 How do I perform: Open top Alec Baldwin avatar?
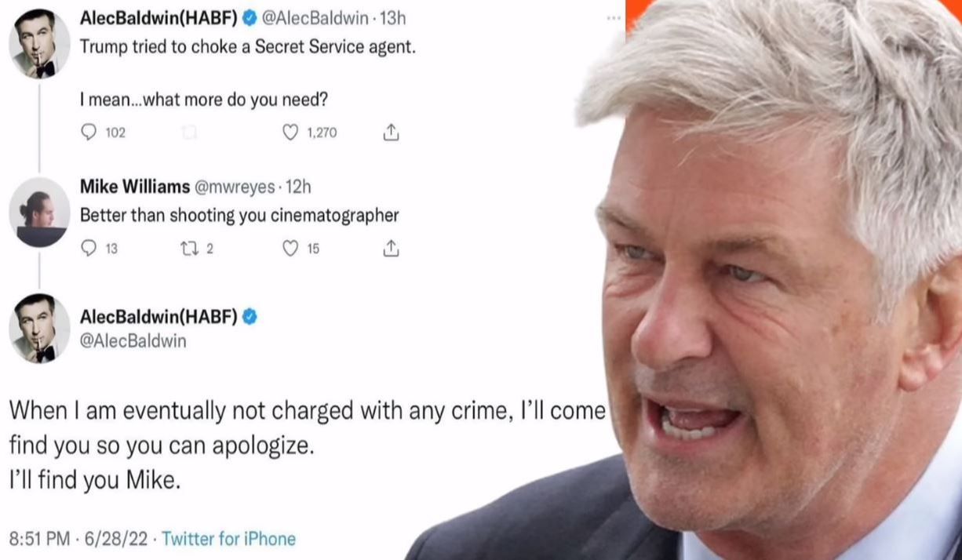pyautogui.click(x=39, y=44)
